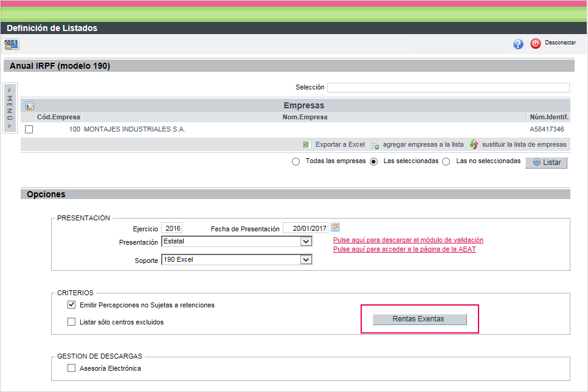This screenshot has width=588, height=392.
Task: Click the red Desconectar power icon
Action: pos(535,44)
